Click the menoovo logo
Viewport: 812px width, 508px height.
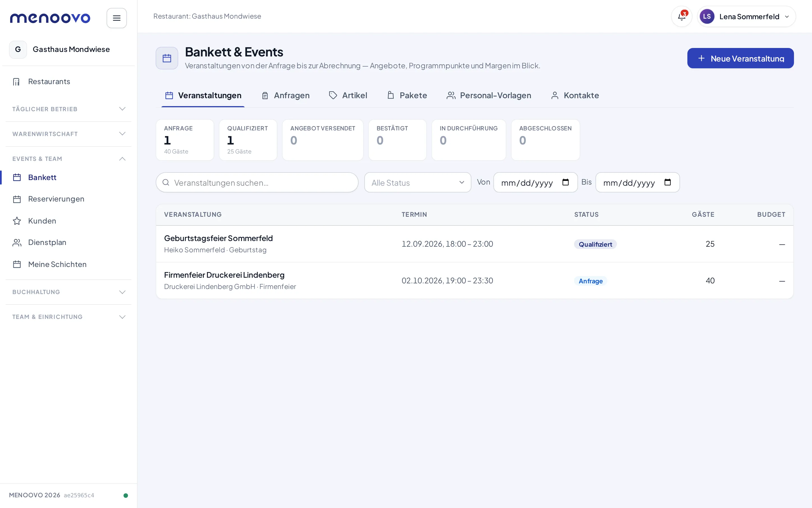point(50,18)
